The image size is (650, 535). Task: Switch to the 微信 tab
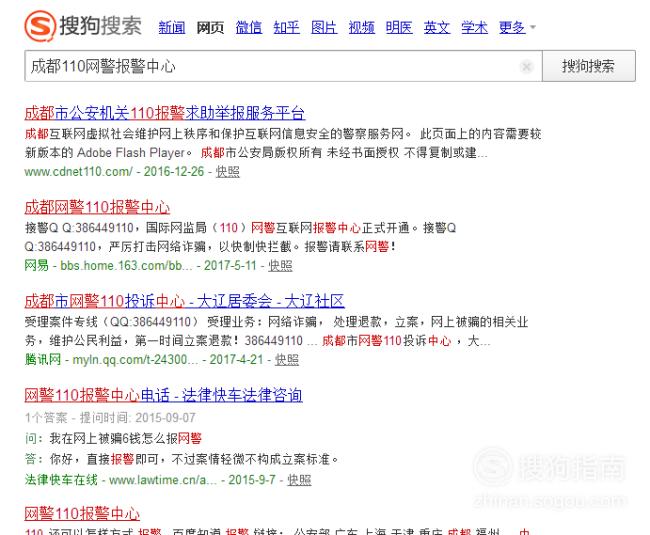click(249, 27)
